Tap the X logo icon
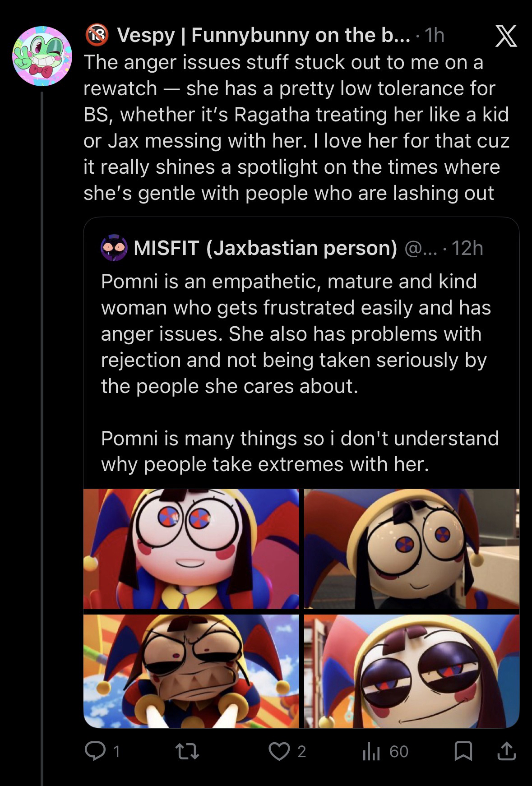Image resolution: width=532 pixels, height=786 pixels. pos(506,37)
